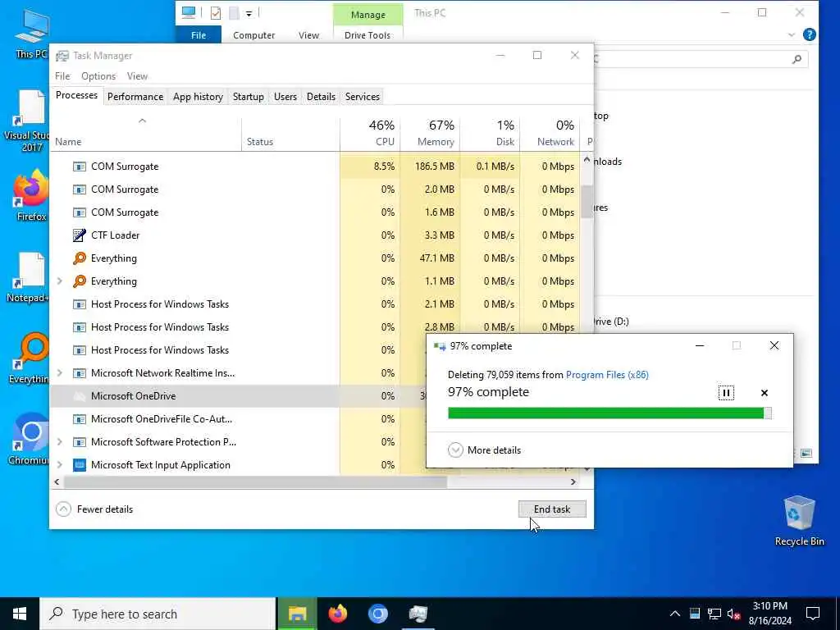The height and width of the screenshot is (630, 840).
Task: Sort processes by Name column
Action: (x=146, y=133)
